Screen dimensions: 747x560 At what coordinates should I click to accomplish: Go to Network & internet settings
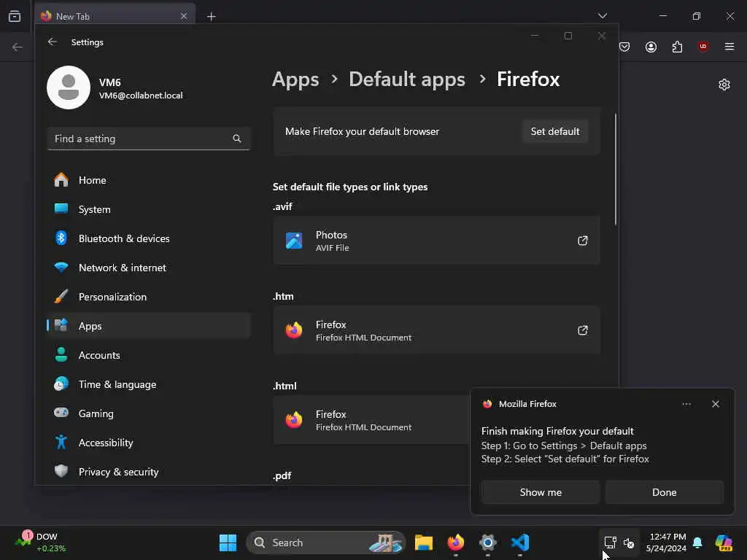[x=149, y=268]
